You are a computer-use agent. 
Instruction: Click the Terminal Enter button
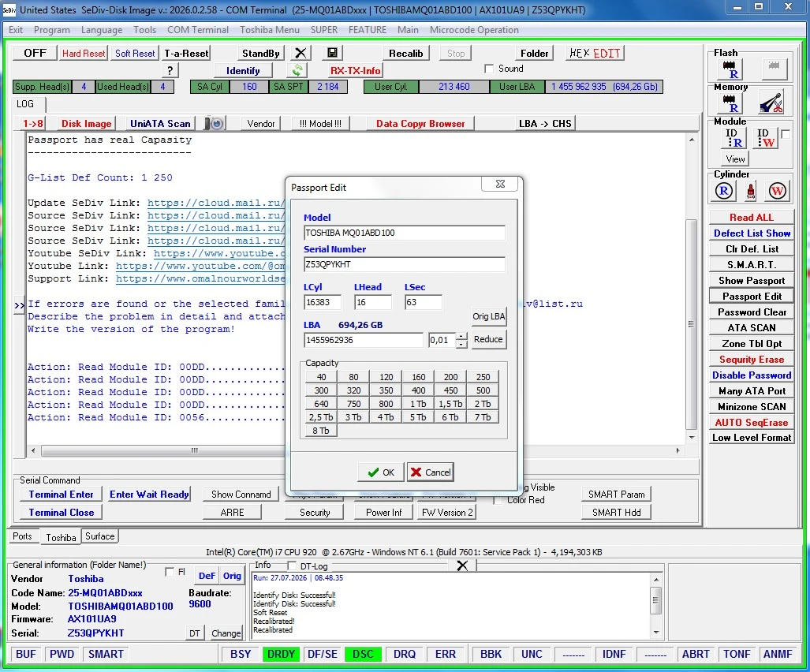point(61,495)
